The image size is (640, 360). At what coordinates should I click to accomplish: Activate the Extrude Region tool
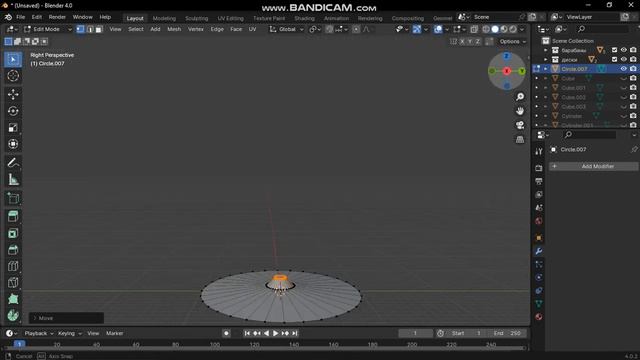click(x=13, y=216)
